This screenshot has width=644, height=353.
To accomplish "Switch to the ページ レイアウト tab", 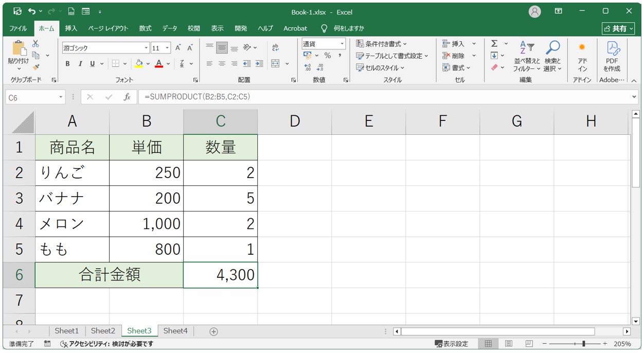I will tap(108, 28).
